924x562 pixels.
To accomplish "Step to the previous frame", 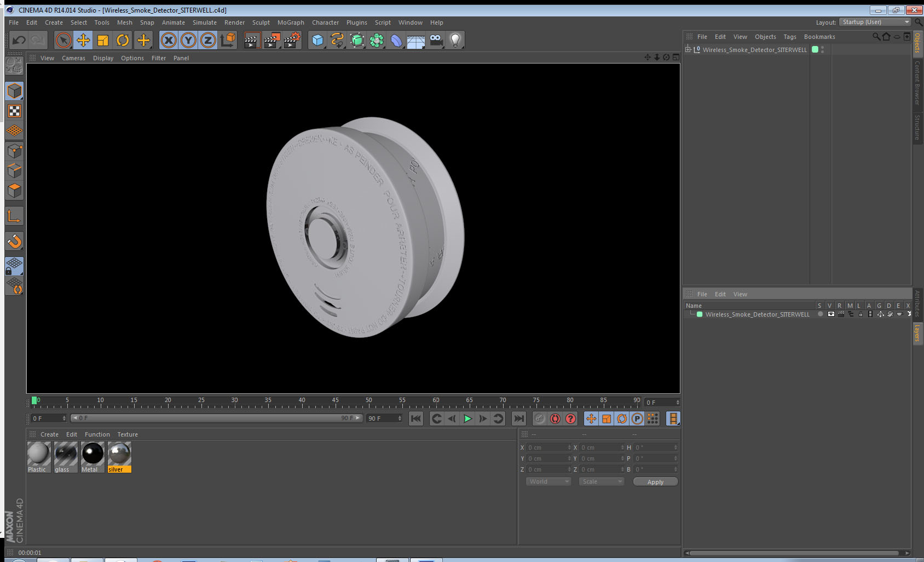I will [452, 418].
